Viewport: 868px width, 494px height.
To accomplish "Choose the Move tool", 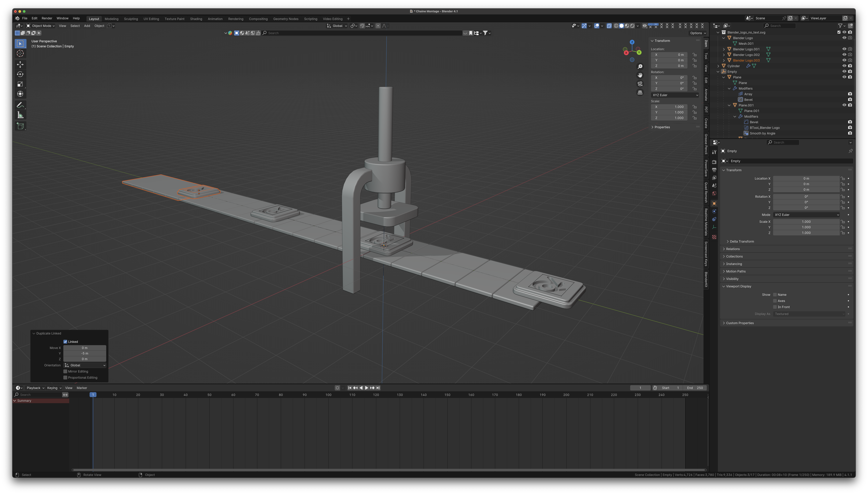I will [20, 64].
